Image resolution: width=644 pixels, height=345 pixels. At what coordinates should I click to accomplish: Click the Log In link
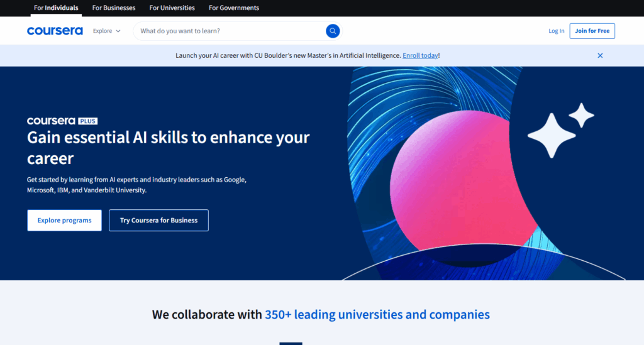(x=556, y=31)
